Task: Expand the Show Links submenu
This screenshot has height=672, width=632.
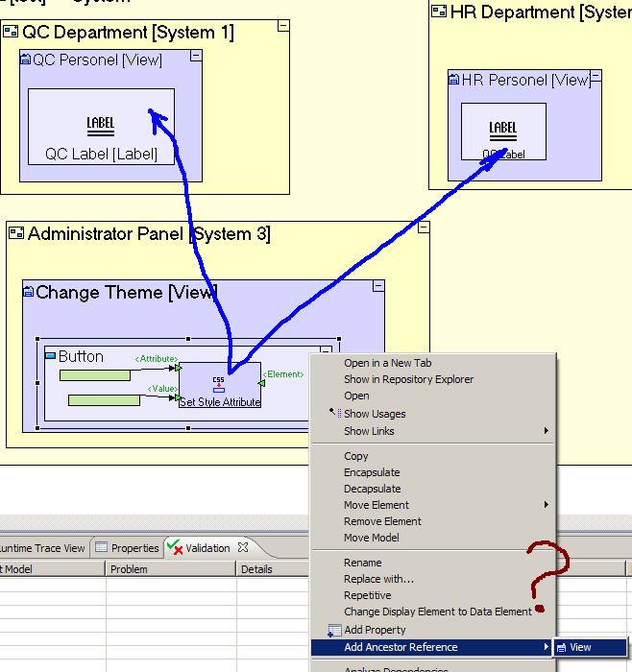Action: [x=547, y=431]
